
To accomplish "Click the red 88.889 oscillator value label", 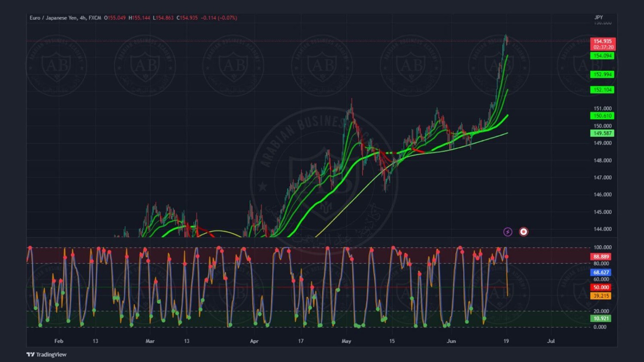I will point(601,256).
